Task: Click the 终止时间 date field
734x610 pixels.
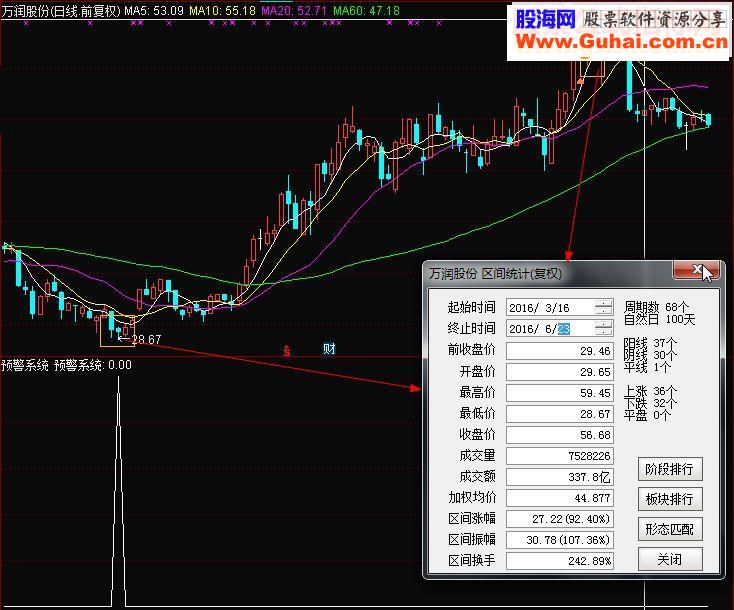Action: 559,329
